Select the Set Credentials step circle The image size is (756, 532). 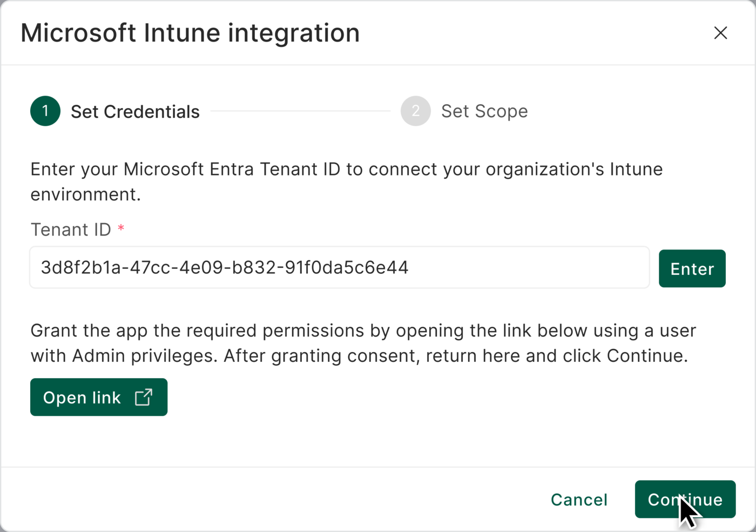[45, 111]
